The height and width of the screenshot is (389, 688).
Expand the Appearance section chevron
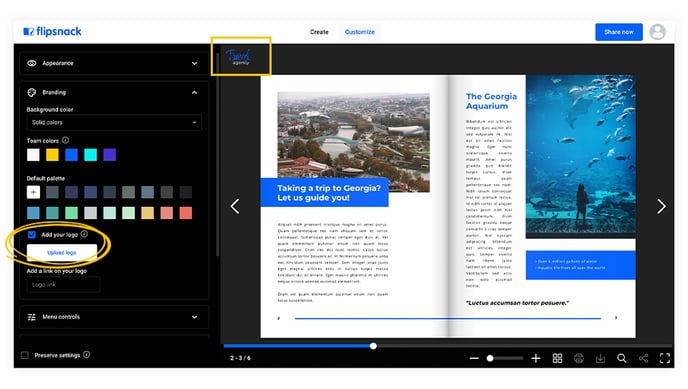pos(194,63)
